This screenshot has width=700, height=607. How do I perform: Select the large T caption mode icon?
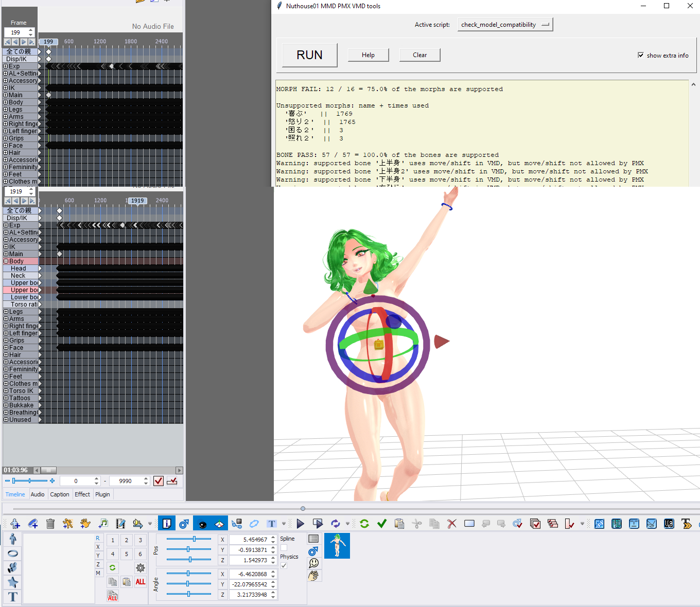13,597
